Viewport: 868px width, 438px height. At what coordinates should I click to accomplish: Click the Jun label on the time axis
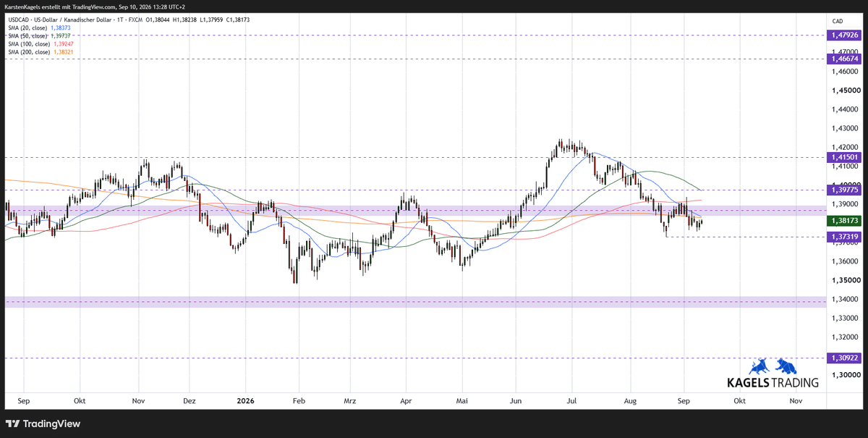click(516, 400)
